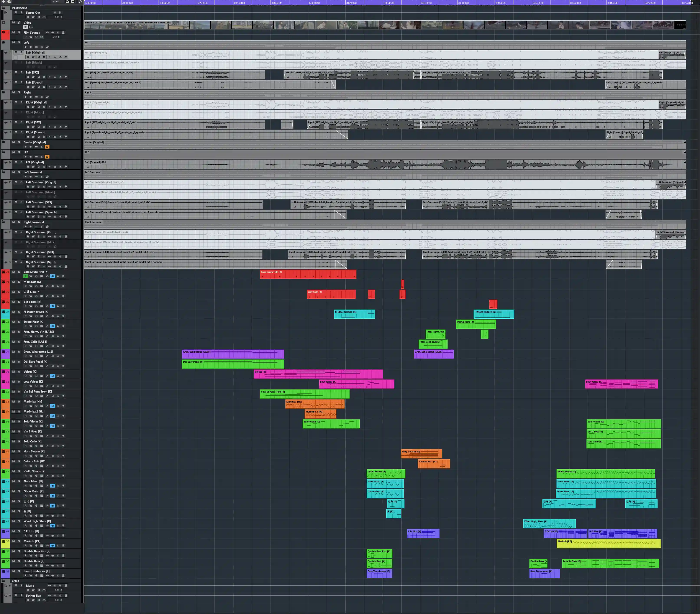700x614 pixels.
Task: Click Show Video Thumbnails icon on Video track
Action: pos(25,27)
